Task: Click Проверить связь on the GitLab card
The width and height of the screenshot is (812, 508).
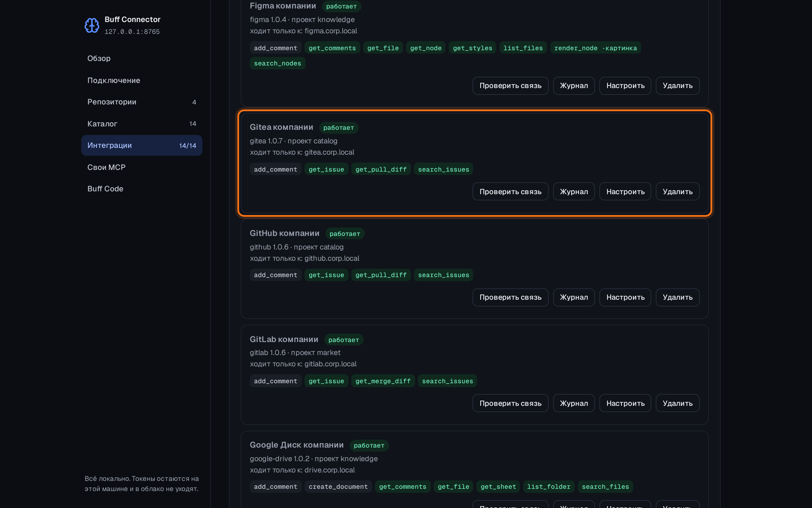Action: [510, 403]
